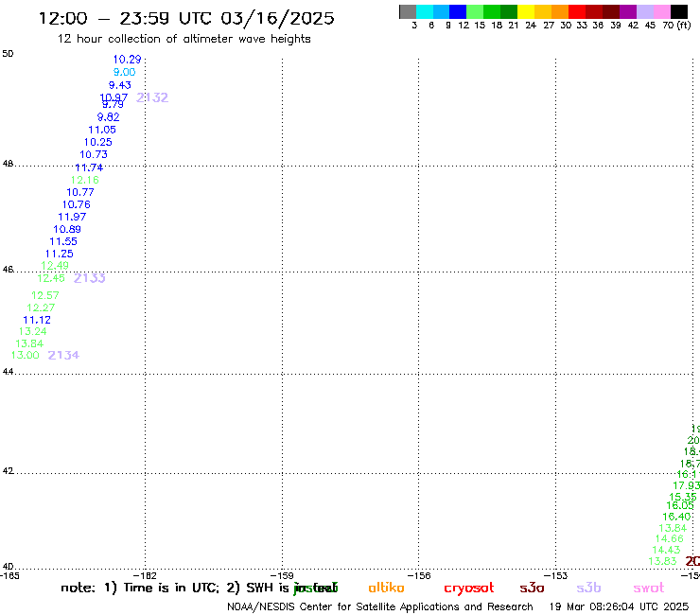Click the '12 hour collection' subtitle

coord(184,39)
